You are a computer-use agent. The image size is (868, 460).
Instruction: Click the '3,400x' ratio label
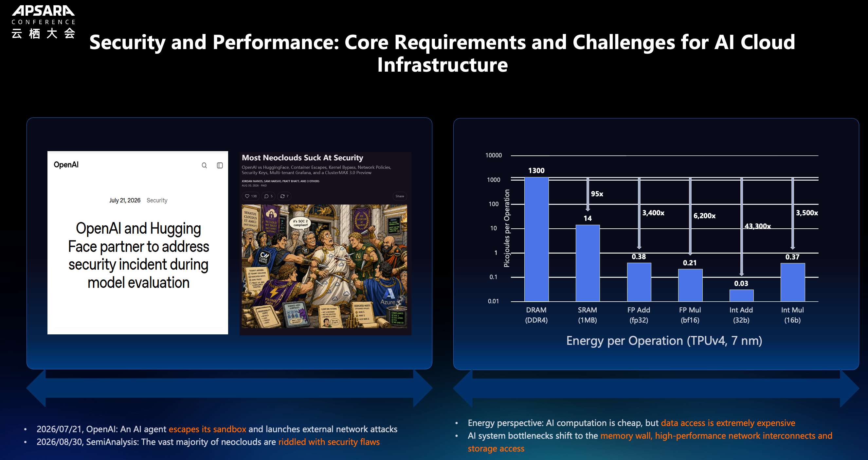tap(653, 213)
